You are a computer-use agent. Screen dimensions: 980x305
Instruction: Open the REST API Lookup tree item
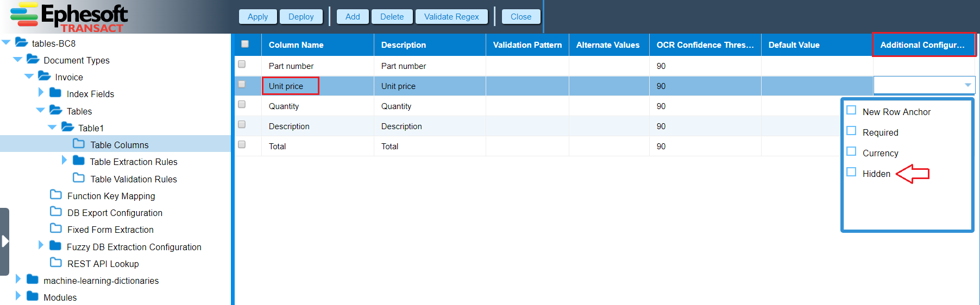coord(103,264)
